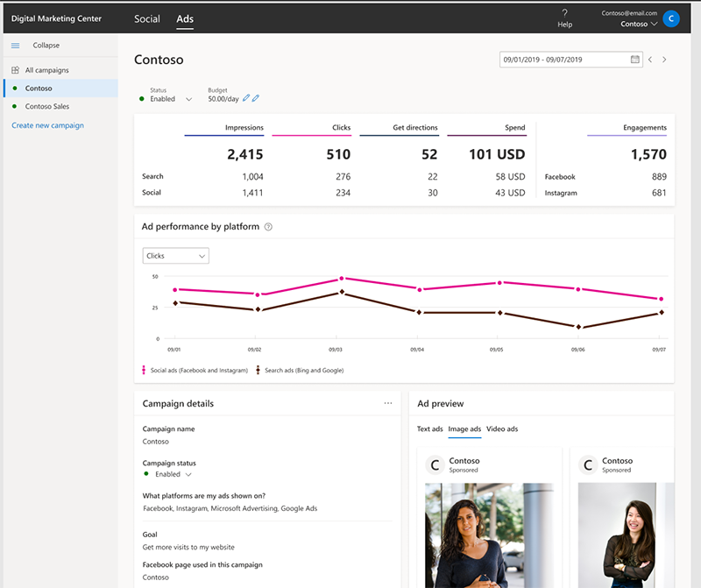Click the Create new campaign link

(48, 125)
